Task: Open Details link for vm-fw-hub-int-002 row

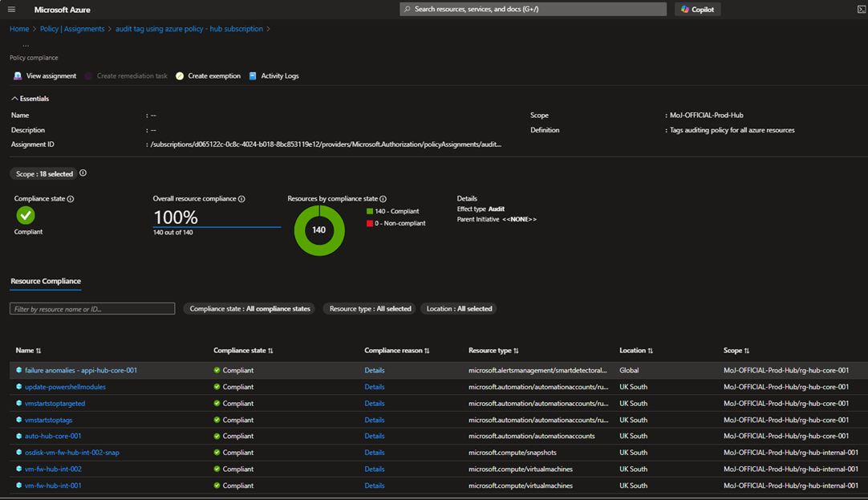Action: [374, 469]
